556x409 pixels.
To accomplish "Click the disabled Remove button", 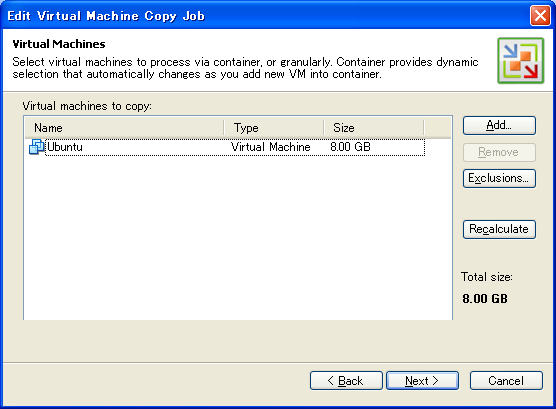I will coord(499,152).
